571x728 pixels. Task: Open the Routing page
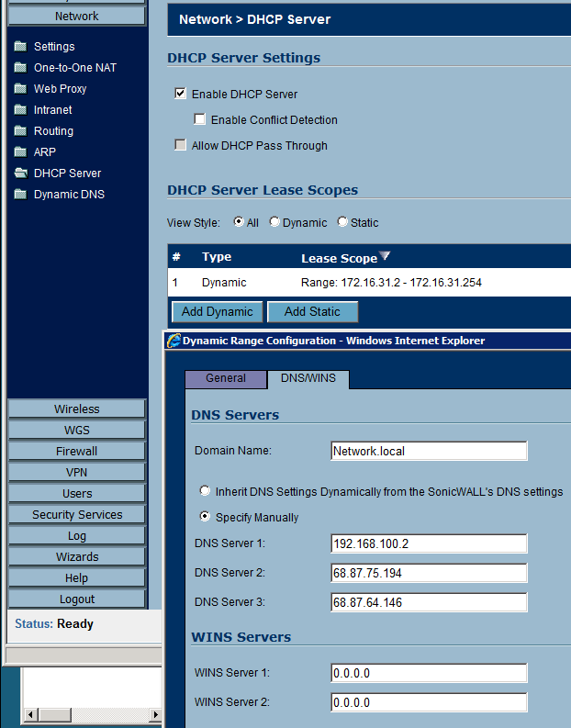54,131
